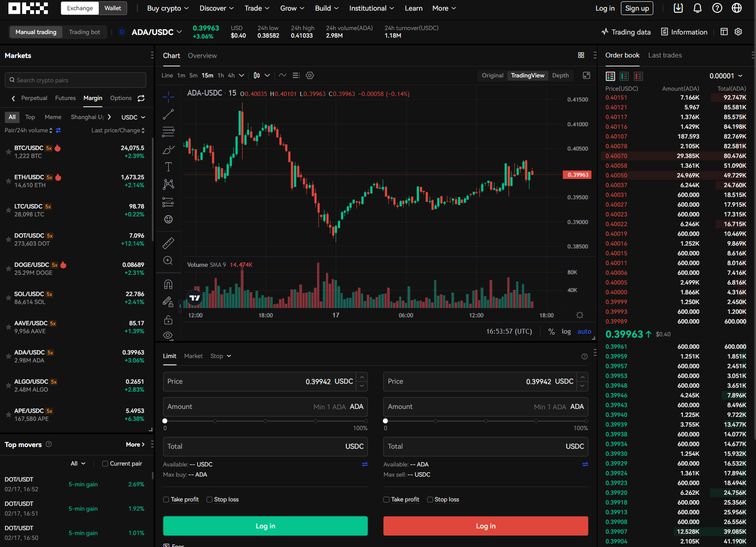
Task: Switch to multi-chart grid layout
Action: point(581,55)
